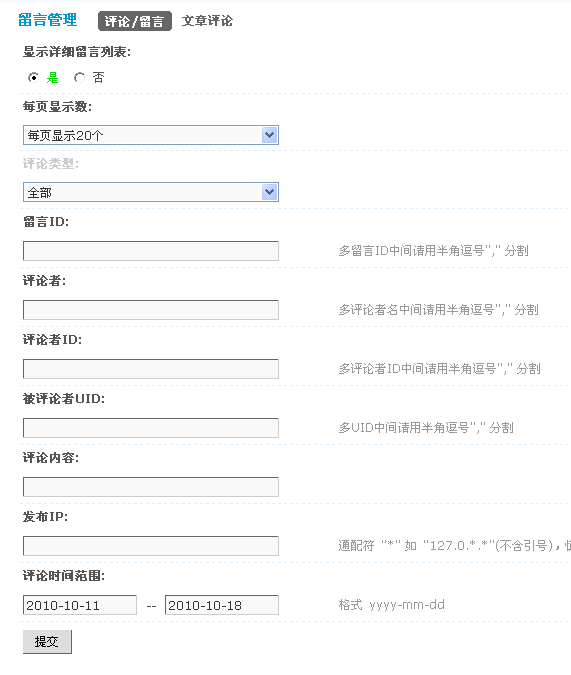Click the 提交 submit button
Screen dimensions: 571x675
(x=47, y=642)
